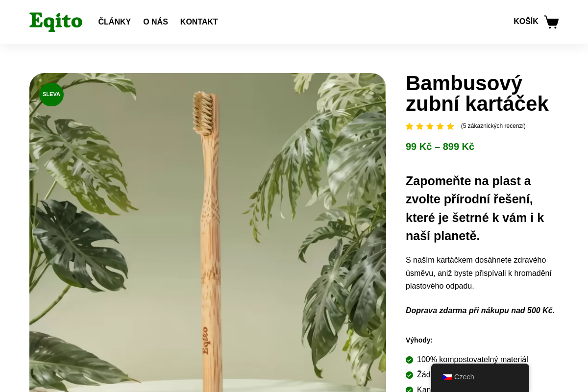Click checkmark beside 100% kompostovatelný materiál
Viewport: 588px width, 392px height.
coord(410,360)
